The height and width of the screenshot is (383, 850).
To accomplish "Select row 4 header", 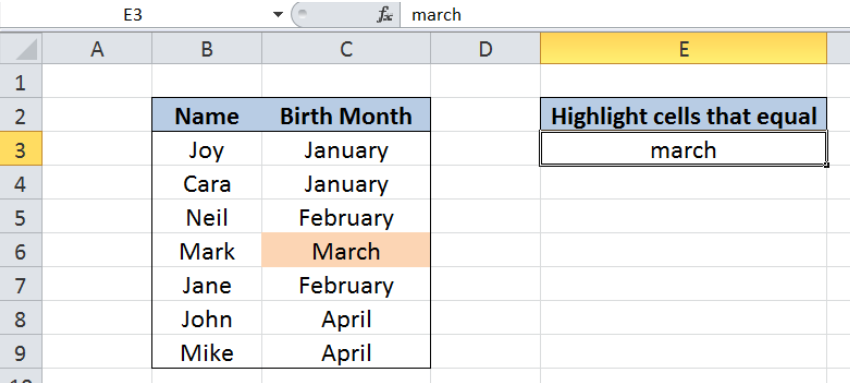I will point(21,183).
